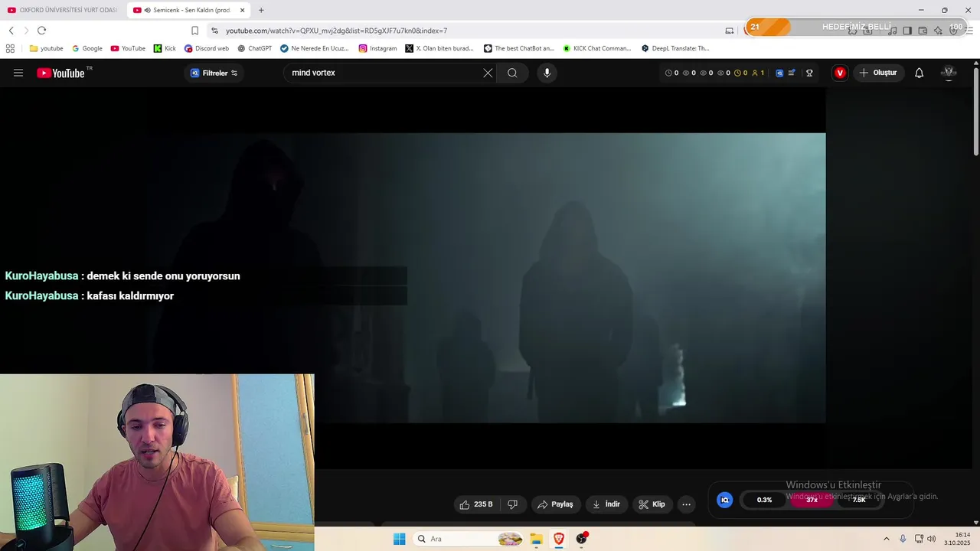This screenshot has height=551, width=980.
Task: Click the address bar URL
Action: 337,31
